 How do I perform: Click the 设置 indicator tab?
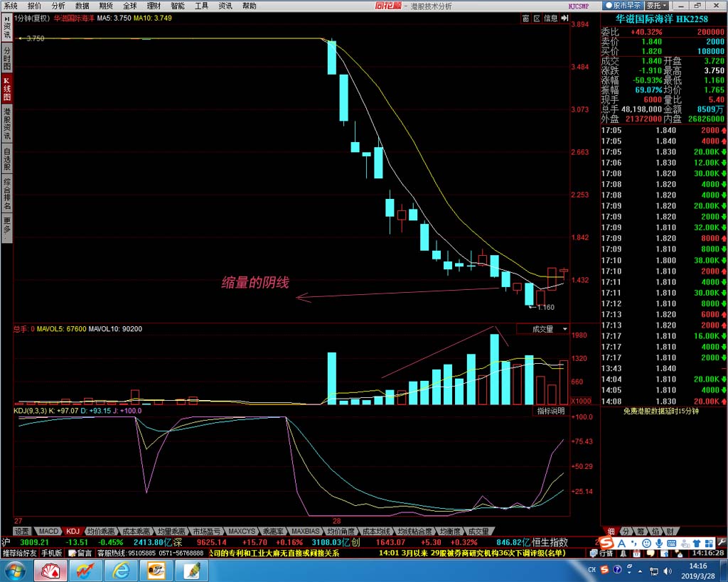(21, 531)
